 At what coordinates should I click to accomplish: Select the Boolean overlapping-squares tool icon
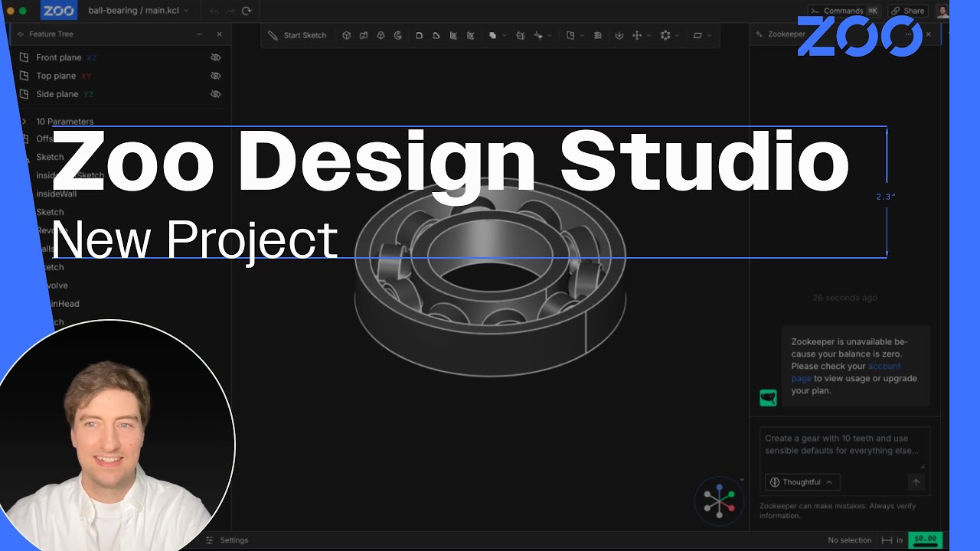(x=492, y=35)
